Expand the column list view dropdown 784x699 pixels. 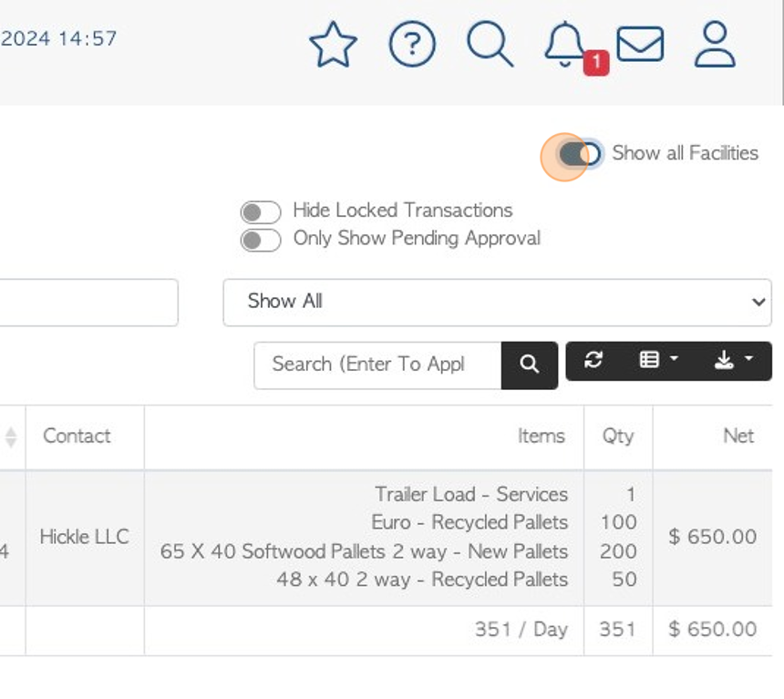click(658, 360)
